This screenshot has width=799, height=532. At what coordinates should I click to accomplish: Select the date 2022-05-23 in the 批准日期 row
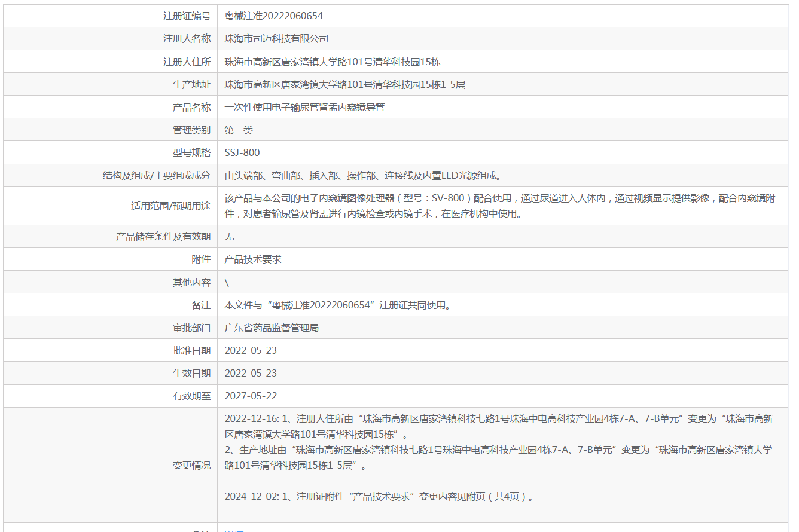[x=251, y=350]
